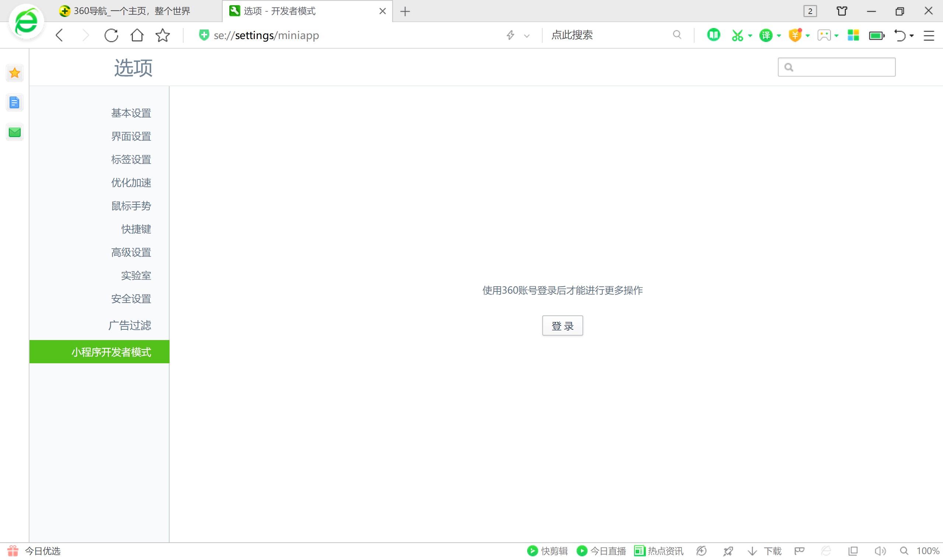Select 基本设置 in the sidebar
This screenshot has width=943, height=560.
pyautogui.click(x=131, y=113)
